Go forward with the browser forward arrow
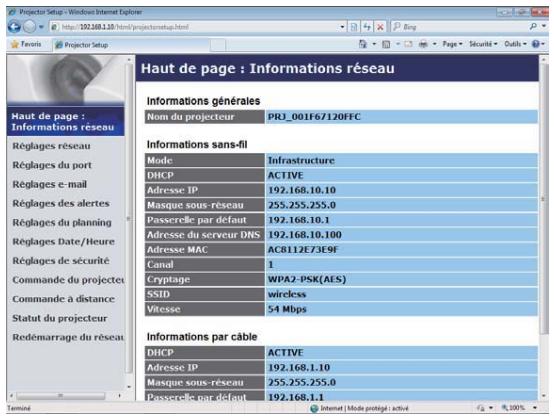 (x=30, y=27)
